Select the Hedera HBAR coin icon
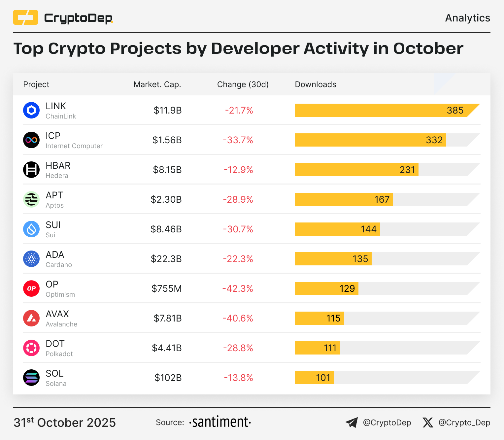The image size is (504, 440). (x=31, y=170)
